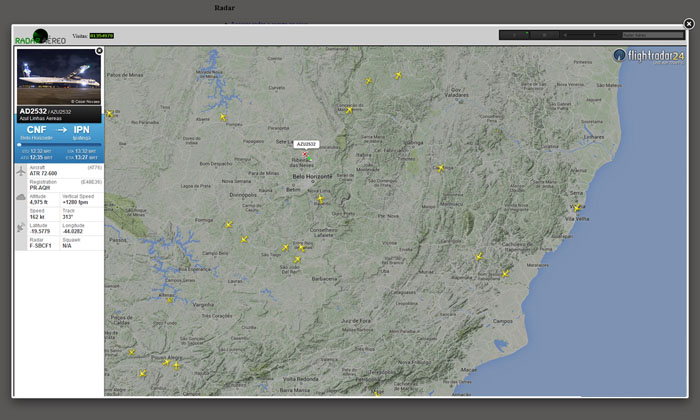
Task: Click the green Visitas counter
Action: click(102, 36)
